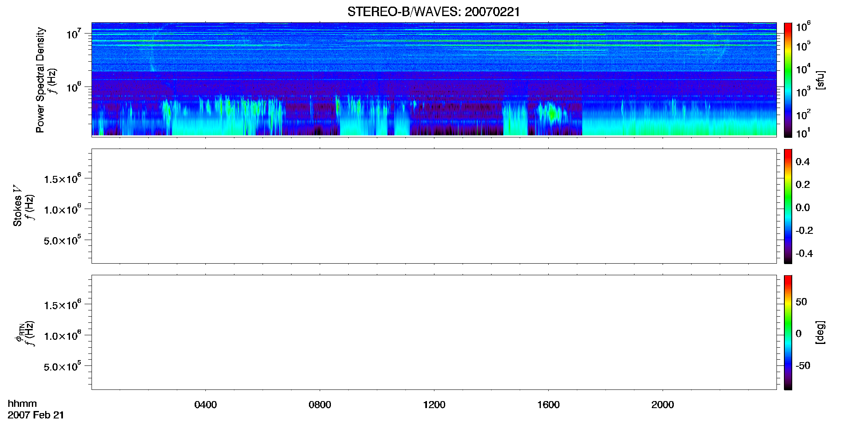Click the -0.4 Stokes colorbar tick label

coord(804,254)
